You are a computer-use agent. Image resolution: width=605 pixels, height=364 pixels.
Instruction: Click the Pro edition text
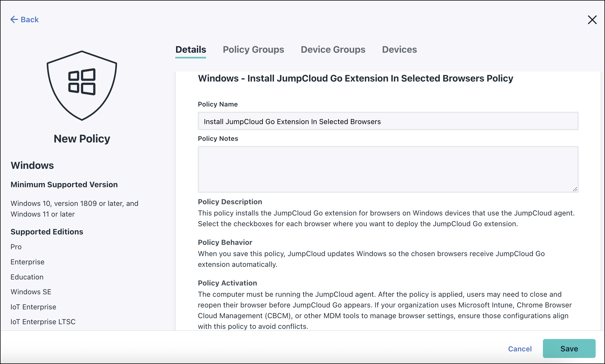(x=16, y=247)
